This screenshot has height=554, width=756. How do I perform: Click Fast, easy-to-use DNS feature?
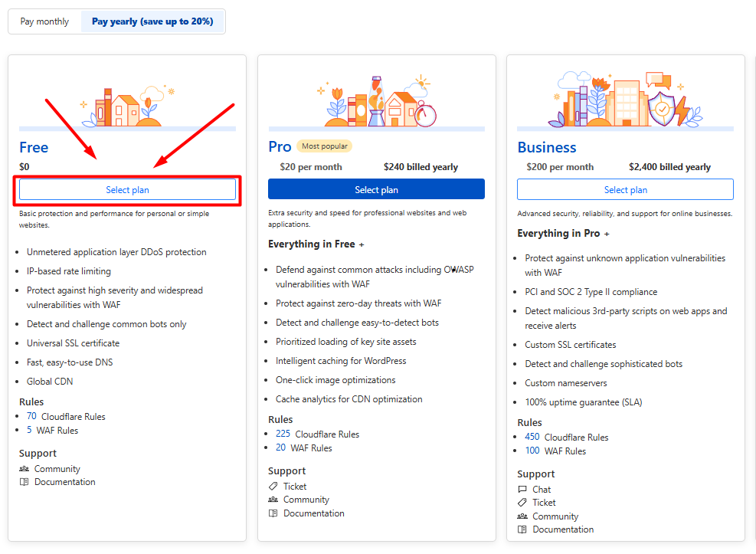click(x=70, y=362)
